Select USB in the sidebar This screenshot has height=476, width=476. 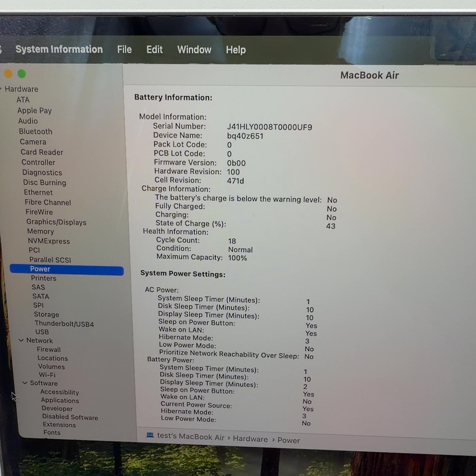(42, 332)
